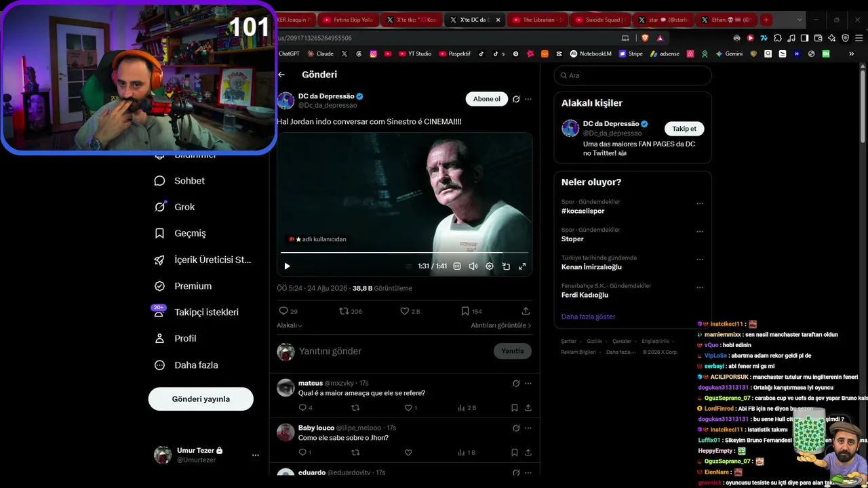The height and width of the screenshot is (488, 868).
Task: Click the Ara search box
Action: pyautogui.click(x=633, y=75)
